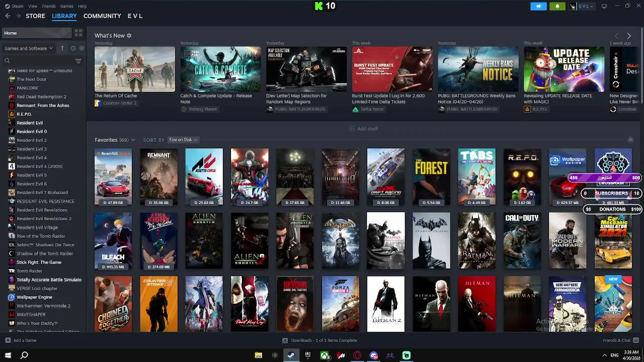The width and height of the screenshot is (644, 362).
Task: Open What's New settings gear
Action: pos(129,36)
